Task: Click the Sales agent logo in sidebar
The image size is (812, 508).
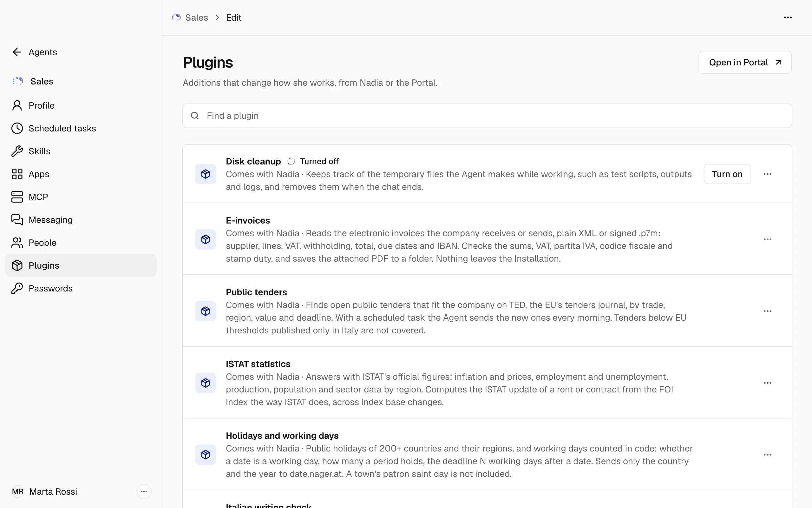Action: point(18,81)
